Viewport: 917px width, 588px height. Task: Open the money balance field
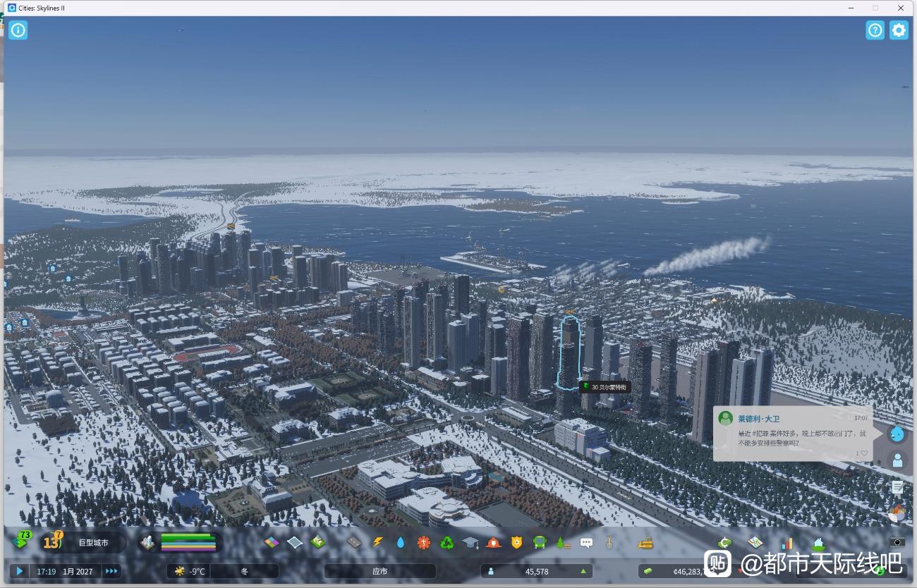coord(693,571)
